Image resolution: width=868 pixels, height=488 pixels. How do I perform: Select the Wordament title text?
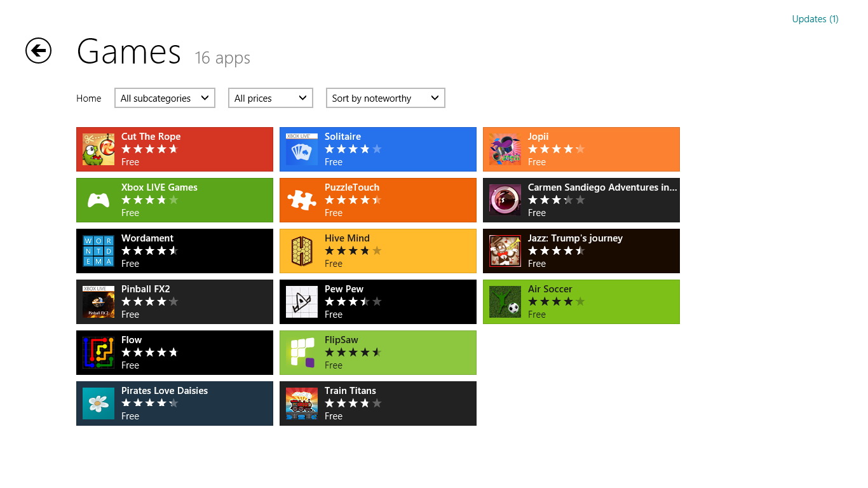(x=147, y=238)
